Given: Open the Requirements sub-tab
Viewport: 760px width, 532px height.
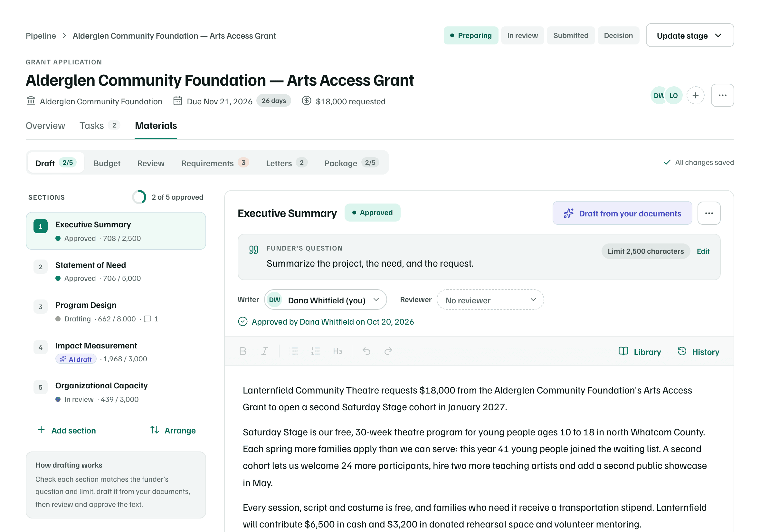Looking at the screenshot, I should point(215,163).
